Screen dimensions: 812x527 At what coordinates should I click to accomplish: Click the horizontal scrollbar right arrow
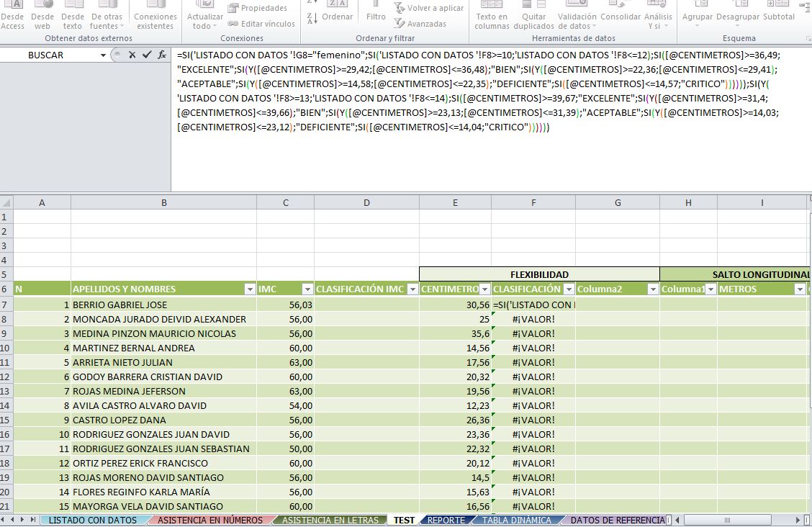click(x=798, y=520)
